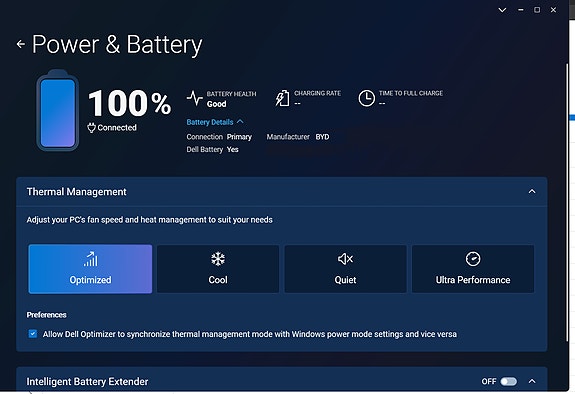Click the battery health pulse icon
The height and width of the screenshot is (394, 575).
tap(194, 98)
